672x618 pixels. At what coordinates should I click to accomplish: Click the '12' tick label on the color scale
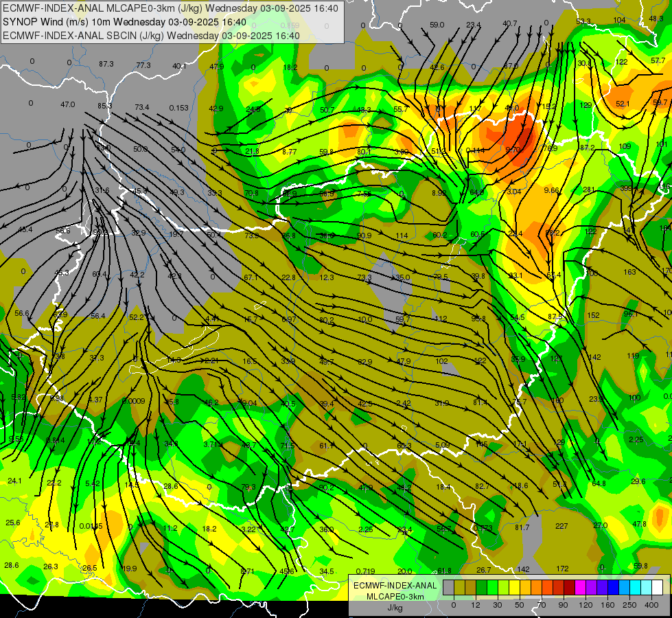click(476, 605)
